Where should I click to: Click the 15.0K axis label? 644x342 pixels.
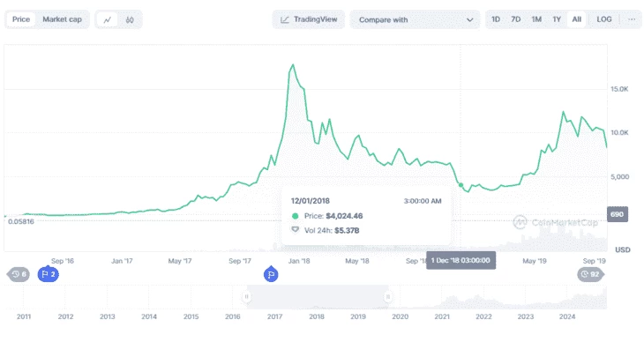pyautogui.click(x=619, y=89)
